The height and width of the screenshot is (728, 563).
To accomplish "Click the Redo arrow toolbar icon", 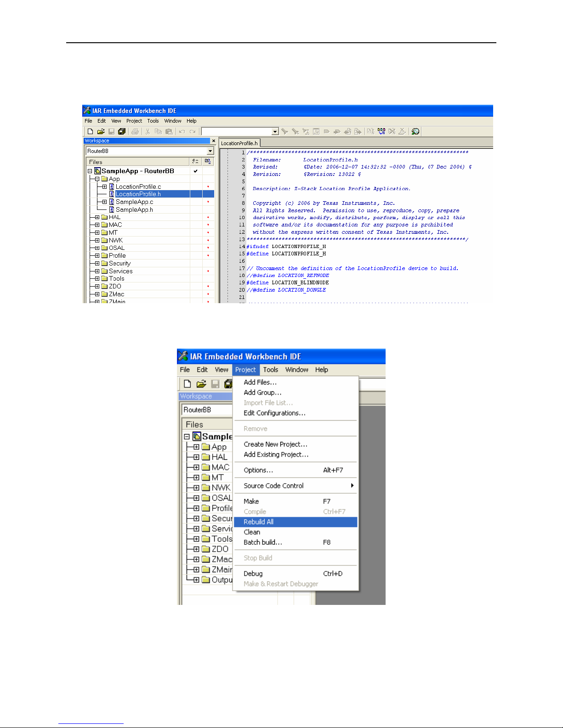I will [x=193, y=131].
